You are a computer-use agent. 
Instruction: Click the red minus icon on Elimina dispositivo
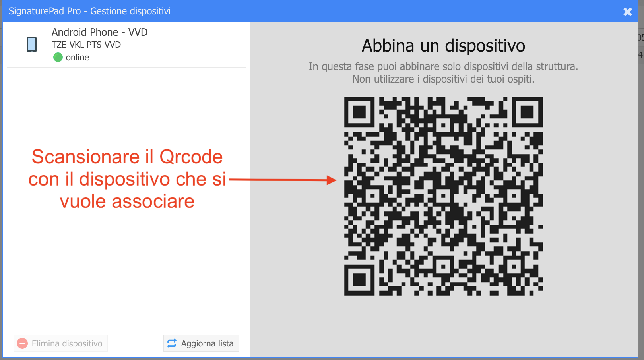(23, 343)
